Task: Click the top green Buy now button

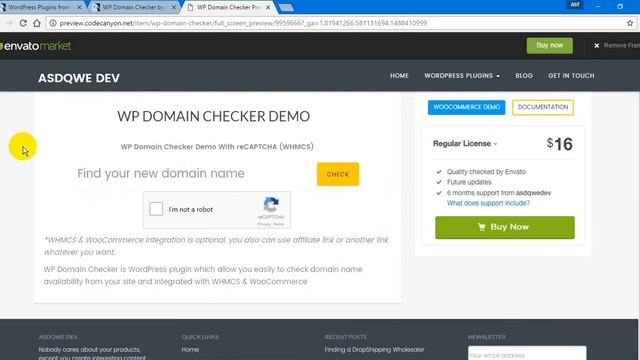Action: point(549,46)
